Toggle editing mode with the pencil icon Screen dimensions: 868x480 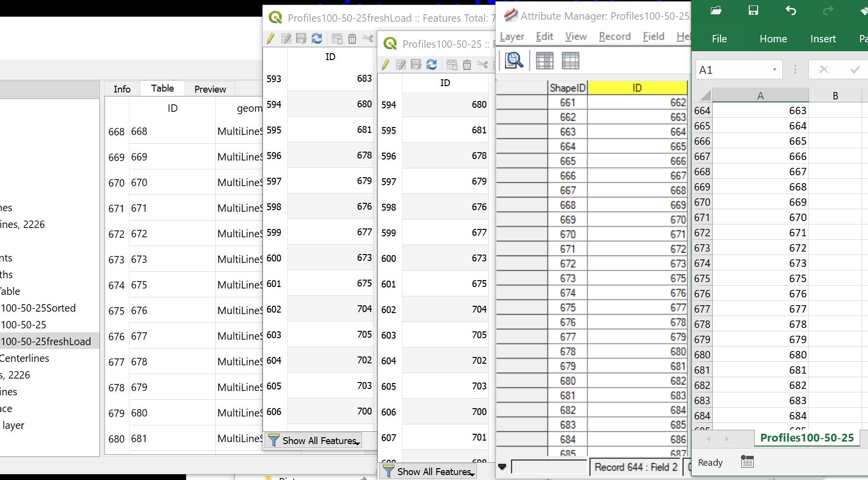click(270, 38)
